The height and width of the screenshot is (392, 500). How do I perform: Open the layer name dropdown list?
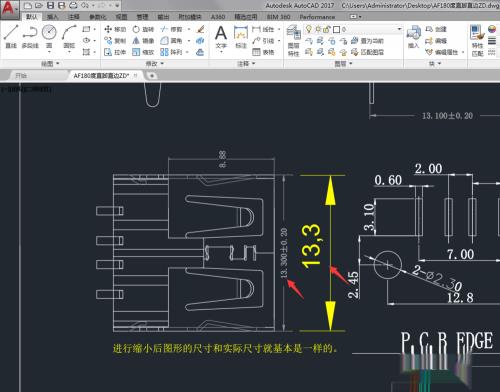click(x=399, y=29)
